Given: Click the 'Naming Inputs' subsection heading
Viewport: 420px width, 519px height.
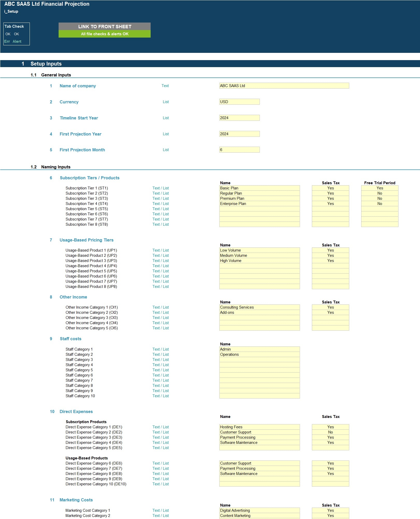Looking at the screenshot, I should coord(56,167).
